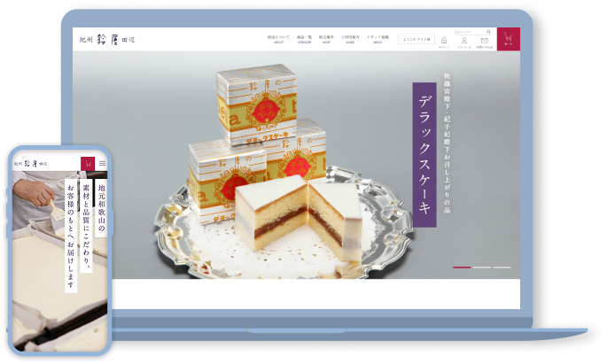Click mobile text 地元和歌山の
607x364 pixels.
tap(101, 208)
